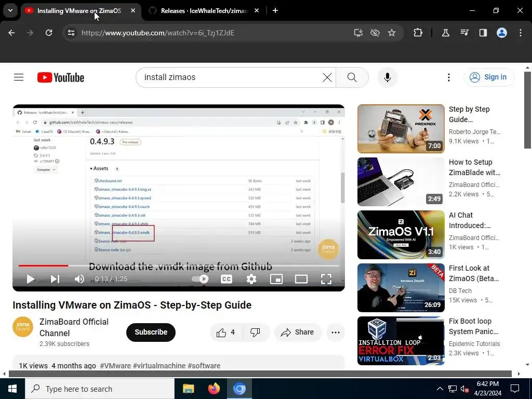Toggle closed captions (CC)
Screen dimensions: 532x399
227,279
